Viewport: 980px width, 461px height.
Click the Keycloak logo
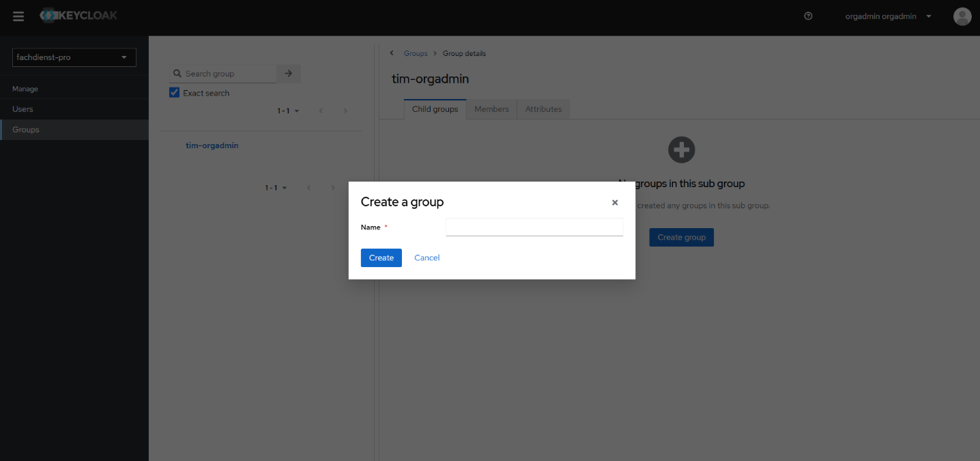(78, 15)
